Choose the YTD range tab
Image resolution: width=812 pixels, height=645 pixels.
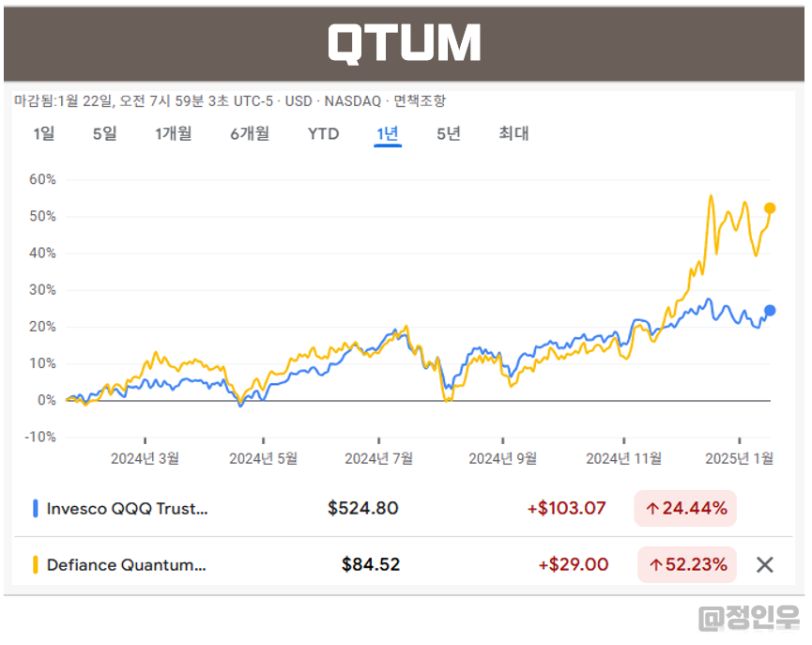tap(323, 133)
